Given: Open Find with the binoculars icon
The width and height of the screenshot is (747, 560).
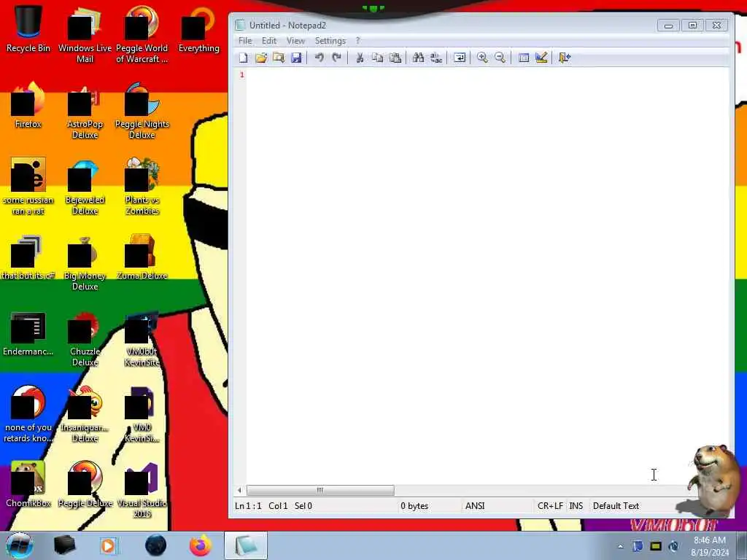Looking at the screenshot, I should tap(418, 58).
